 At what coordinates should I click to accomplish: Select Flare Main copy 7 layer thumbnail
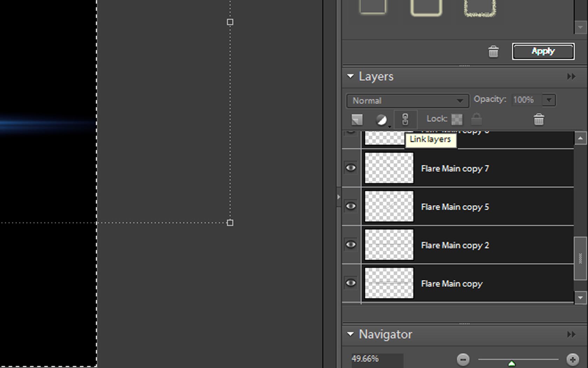click(x=389, y=168)
